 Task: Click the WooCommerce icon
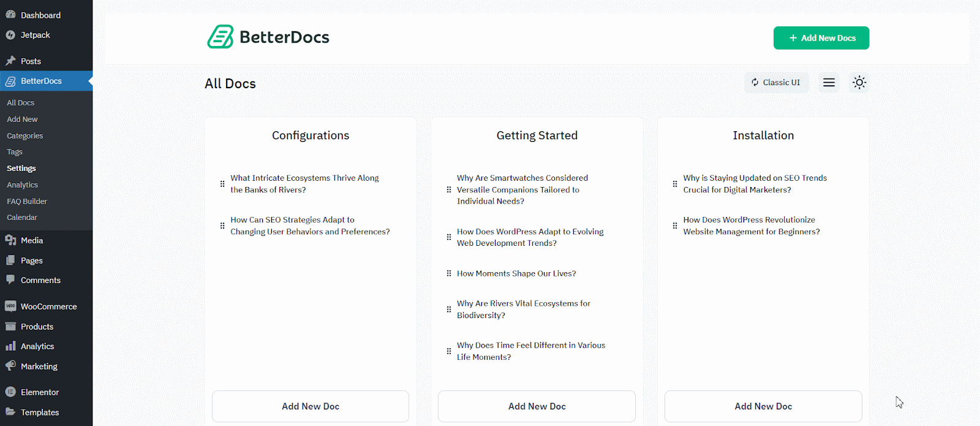pyautogui.click(x=10, y=306)
